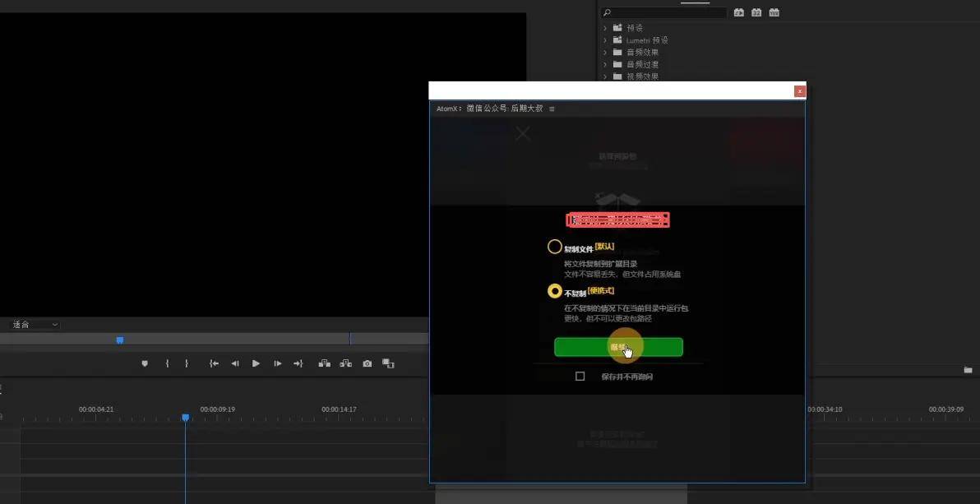Click the YUV Effects filter icon
This screenshot has height=504, width=980.
[774, 12]
